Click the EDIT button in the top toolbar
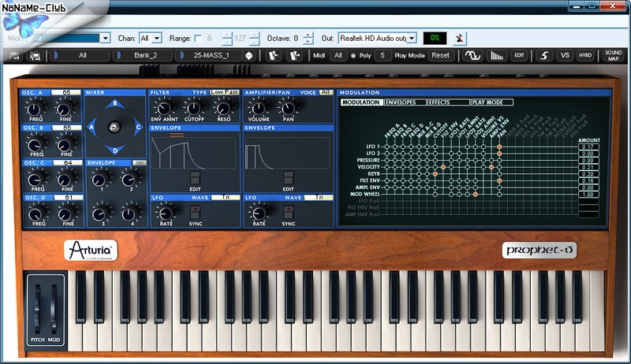The width and height of the screenshot is (631, 364). (518, 56)
